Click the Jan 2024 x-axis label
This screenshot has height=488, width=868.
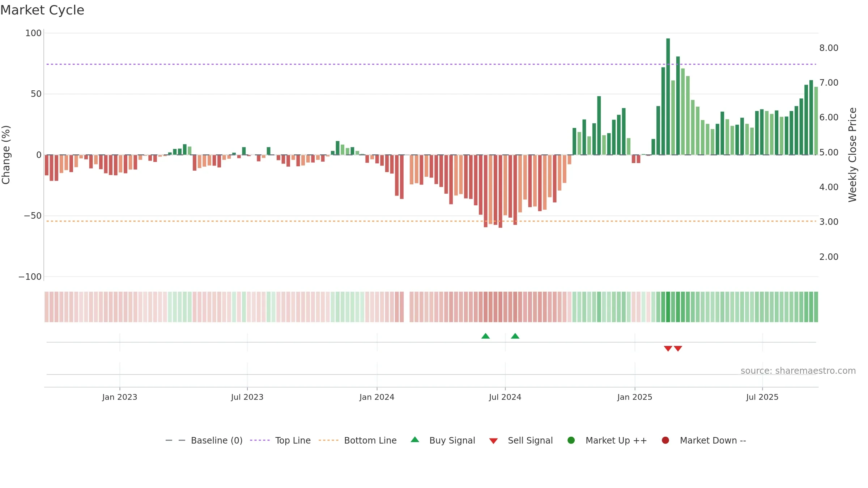tap(377, 397)
